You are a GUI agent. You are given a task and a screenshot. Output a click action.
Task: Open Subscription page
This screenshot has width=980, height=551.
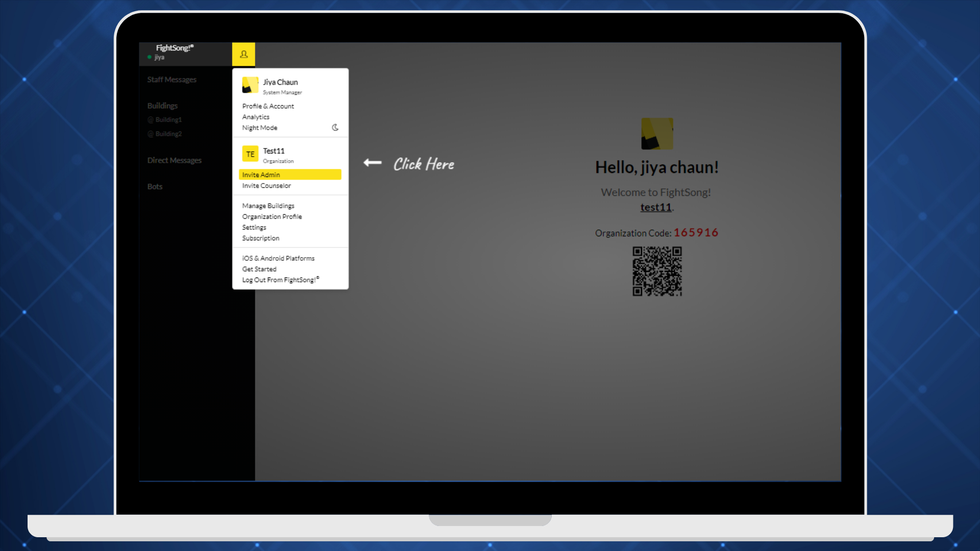tap(261, 238)
